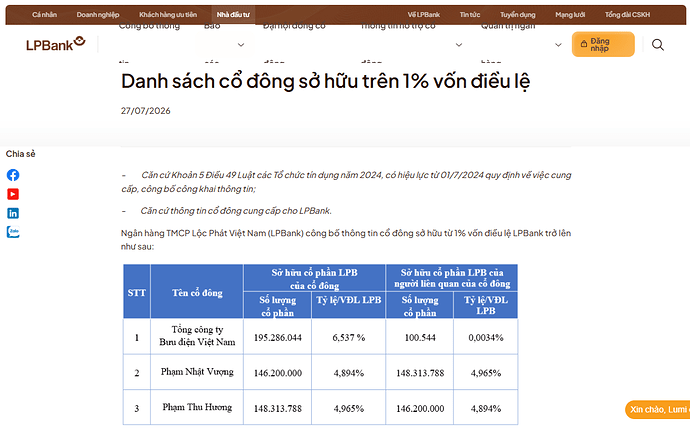
Task: Share via YouTube icon
Action: tap(13, 194)
